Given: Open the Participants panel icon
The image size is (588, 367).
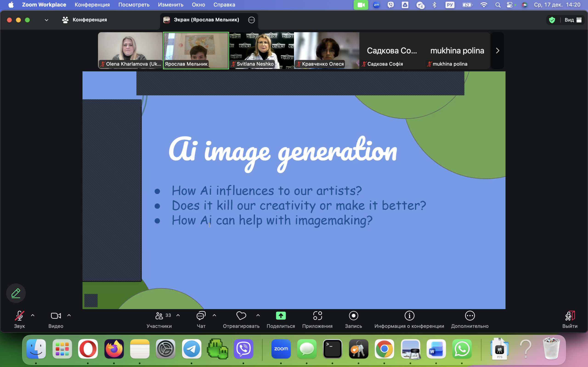Looking at the screenshot, I should click(159, 316).
